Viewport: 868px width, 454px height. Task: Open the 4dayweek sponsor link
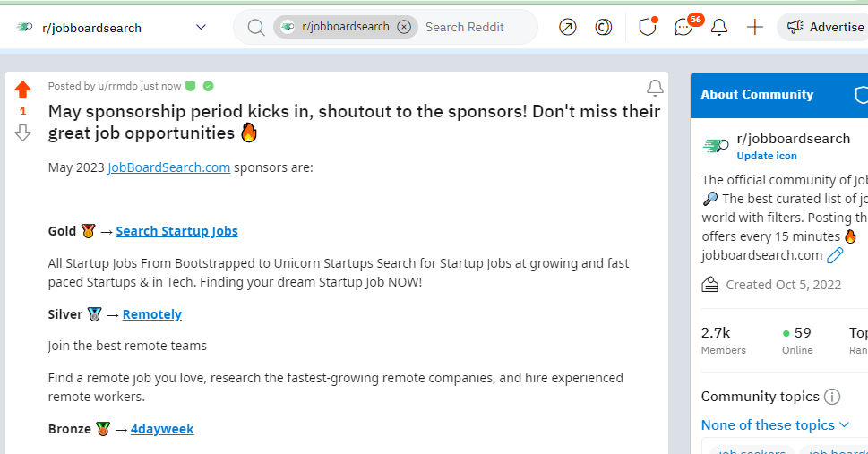point(162,429)
